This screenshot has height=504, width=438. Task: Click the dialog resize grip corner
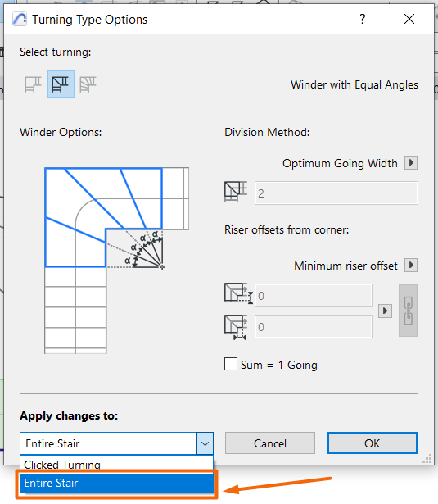tap(427, 459)
